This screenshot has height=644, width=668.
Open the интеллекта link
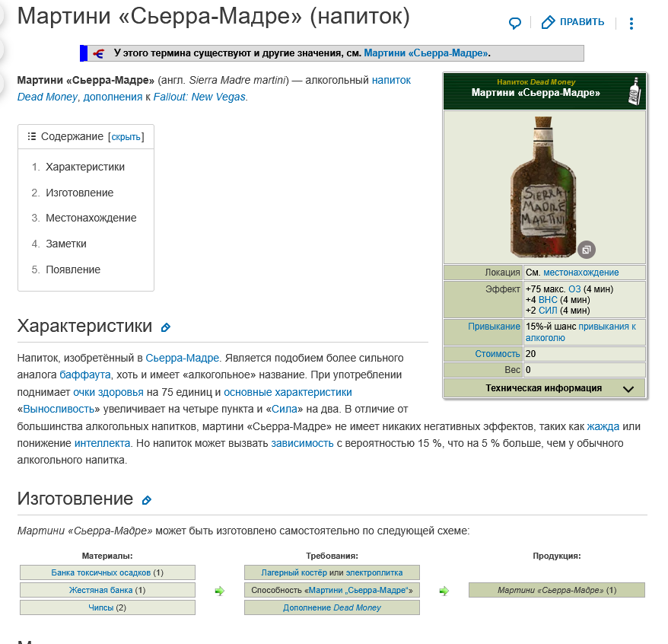pos(102,443)
